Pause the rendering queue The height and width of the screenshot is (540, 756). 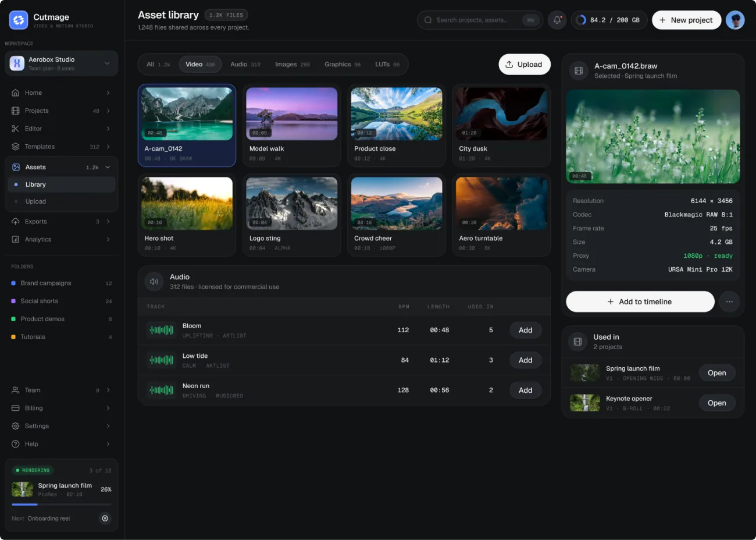105,518
